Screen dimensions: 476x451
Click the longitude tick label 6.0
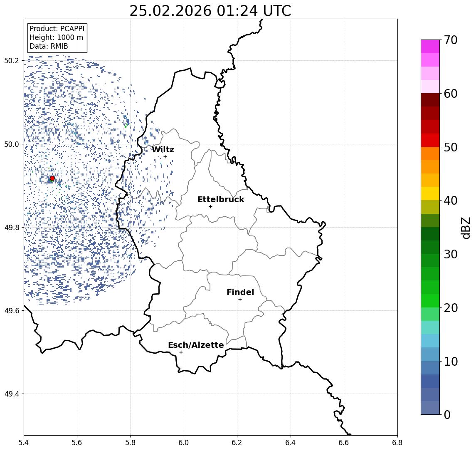point(184,443)
